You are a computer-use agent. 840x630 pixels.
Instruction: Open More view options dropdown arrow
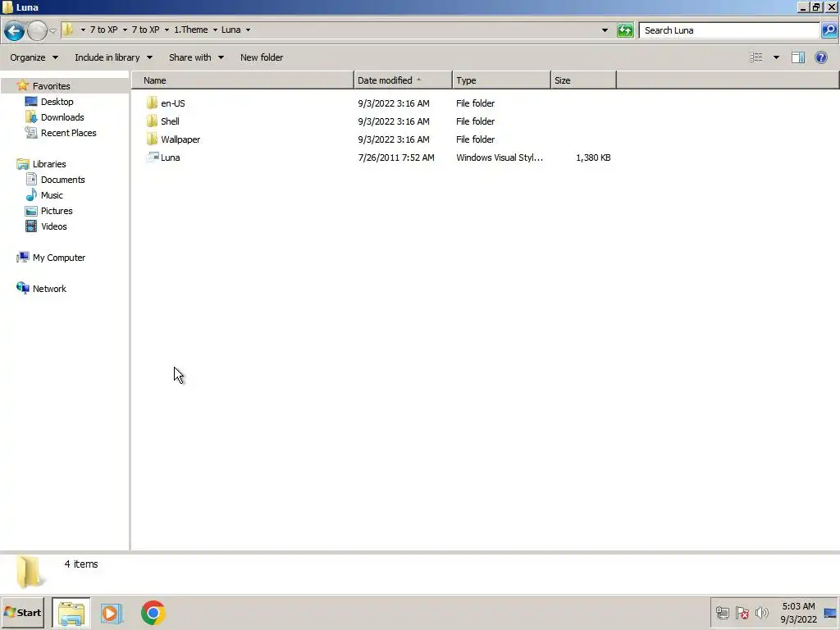pos(776,57)
